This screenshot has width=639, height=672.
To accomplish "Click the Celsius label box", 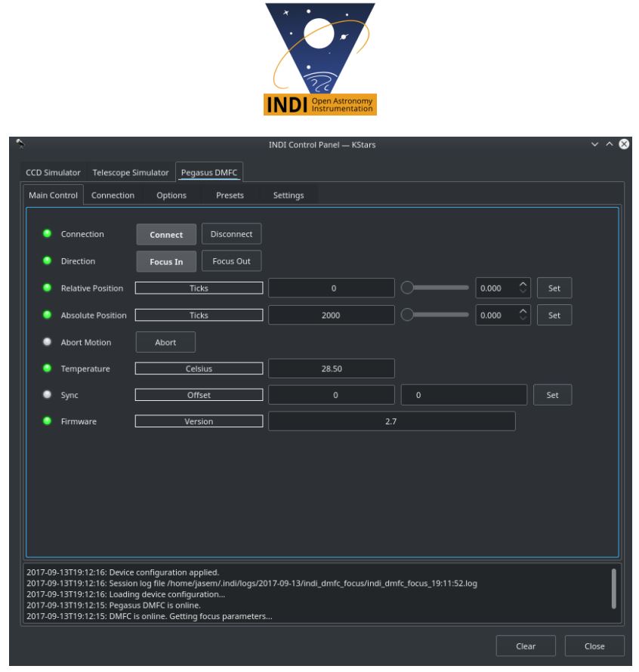I will point(199,368).
